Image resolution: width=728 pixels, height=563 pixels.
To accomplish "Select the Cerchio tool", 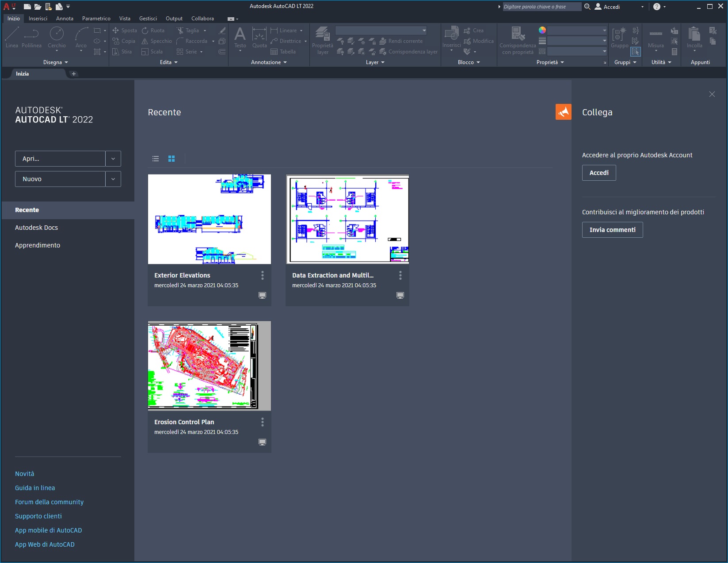I will tap(57, 37).
